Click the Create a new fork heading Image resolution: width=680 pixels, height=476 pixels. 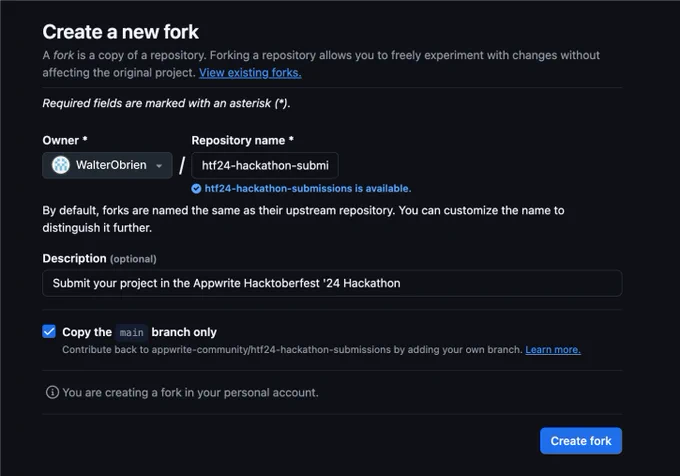click(121, 32)
